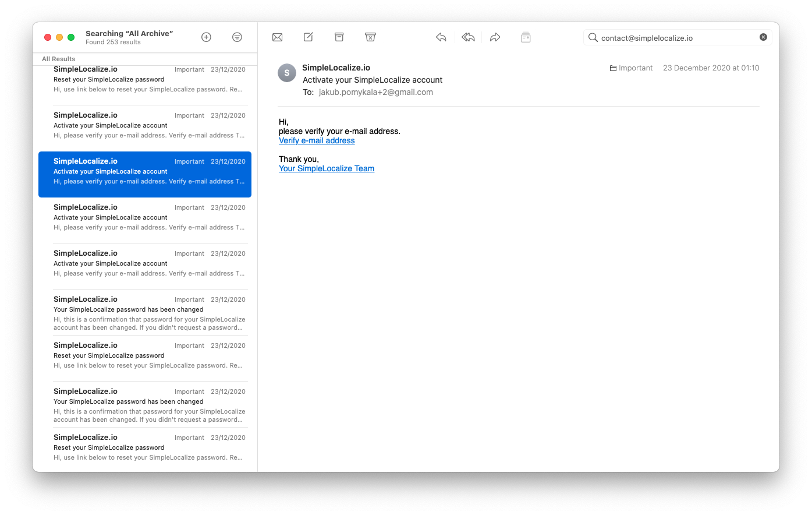Click the All Results header

(58, 59)
